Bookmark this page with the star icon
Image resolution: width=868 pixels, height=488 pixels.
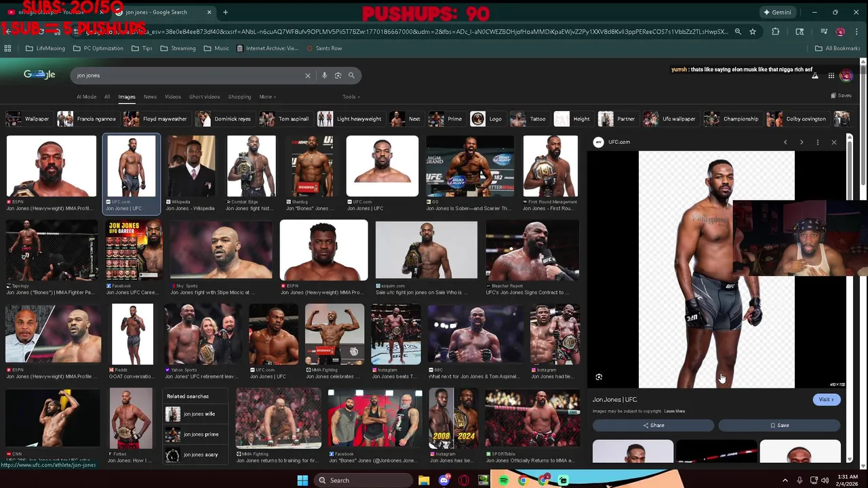point(753,31)
